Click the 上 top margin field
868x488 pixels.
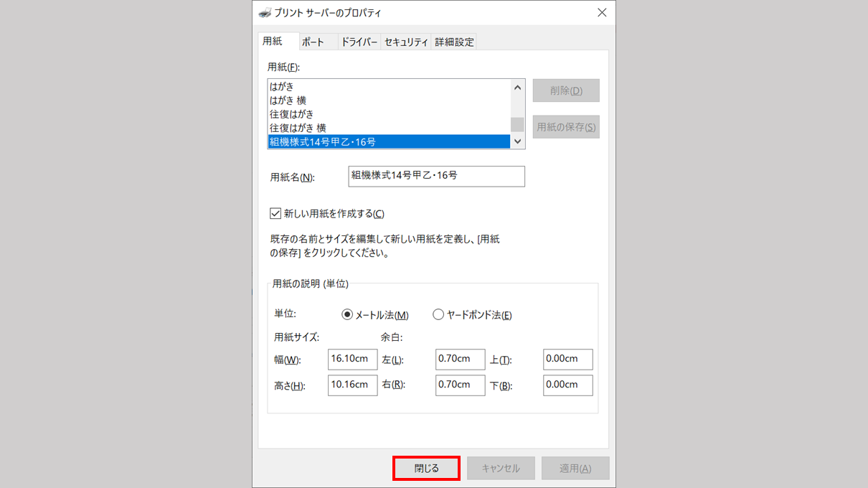click(568, 359)
